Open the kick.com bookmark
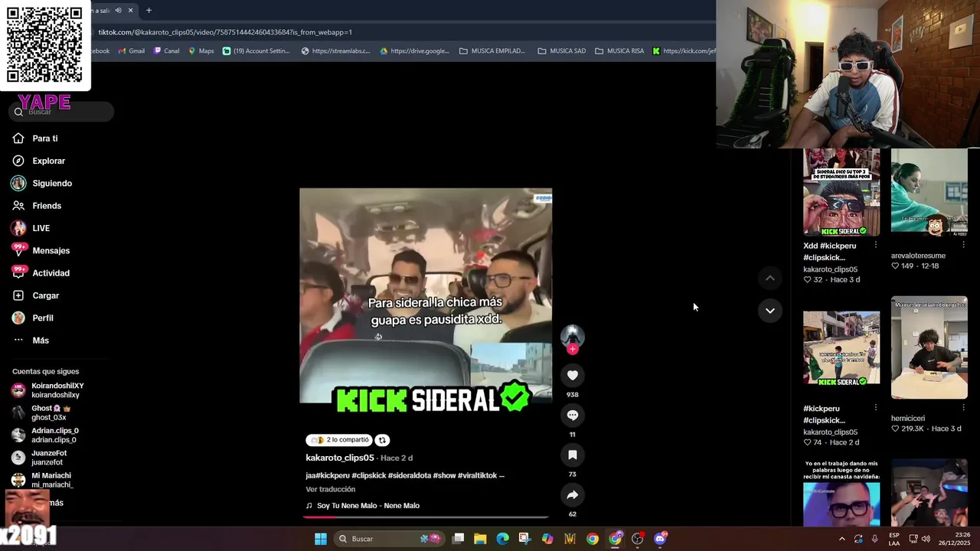 pyautogui.click(x=684, y=51)
